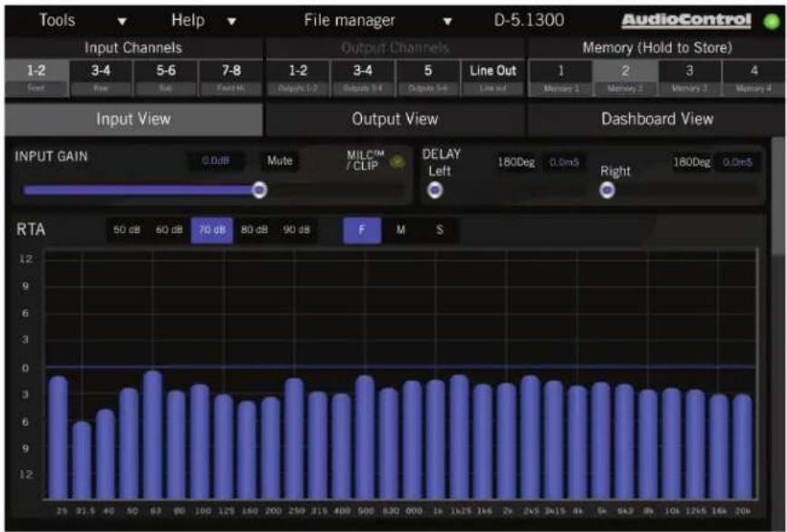The width and height of the screenshot is (787, 532).
Task: Set RTA range to 70 dB
Action: click(x=212, y=230)
